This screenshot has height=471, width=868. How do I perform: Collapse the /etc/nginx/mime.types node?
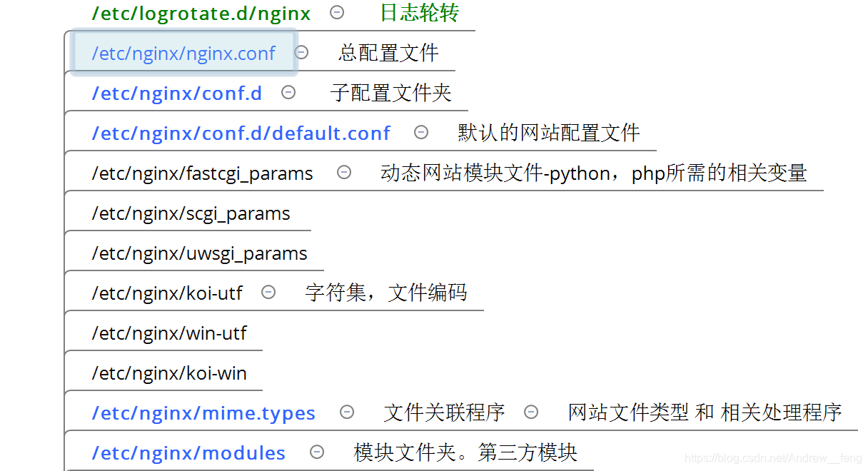click(x=347, y=412)
